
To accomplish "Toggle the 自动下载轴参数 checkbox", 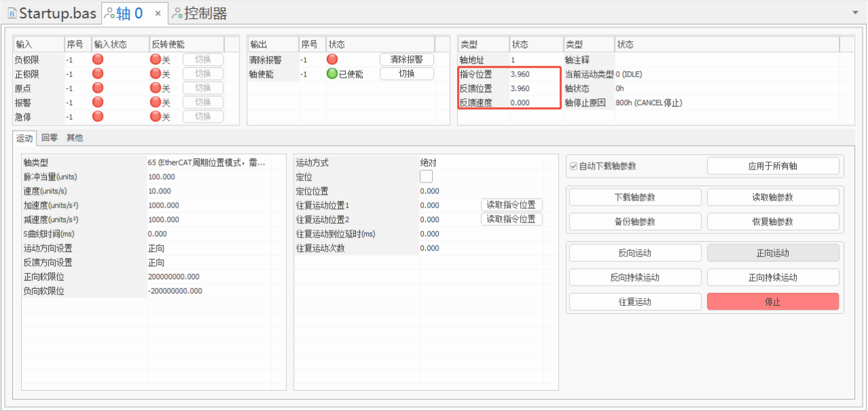I will pyautogui.click(x=574, y=166).
